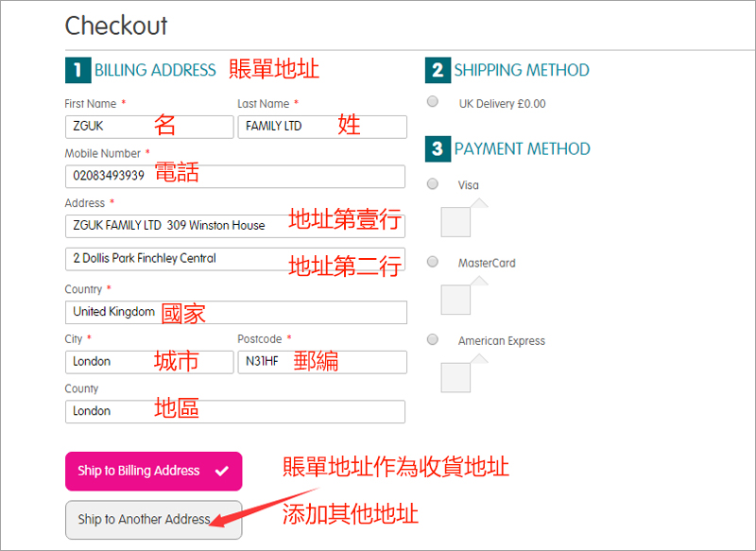The image size is (756, 551).
Task: Click the County input field
Action: (234, 411)
